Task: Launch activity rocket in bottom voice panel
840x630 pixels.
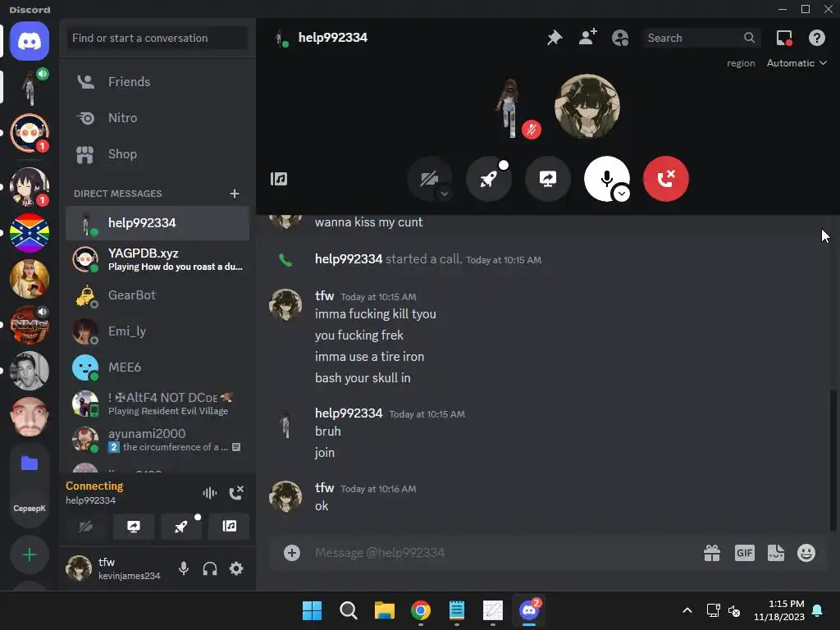Action: [181, 527]
